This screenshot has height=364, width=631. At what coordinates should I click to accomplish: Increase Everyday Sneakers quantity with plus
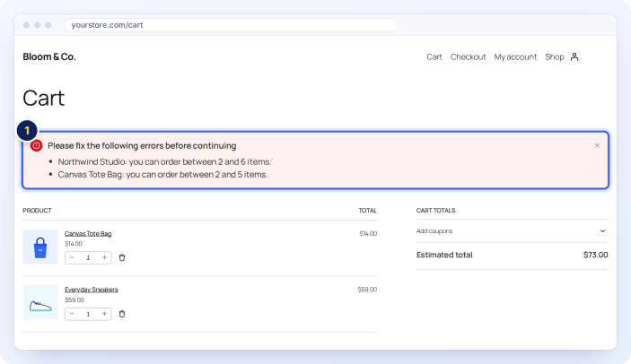104,314
